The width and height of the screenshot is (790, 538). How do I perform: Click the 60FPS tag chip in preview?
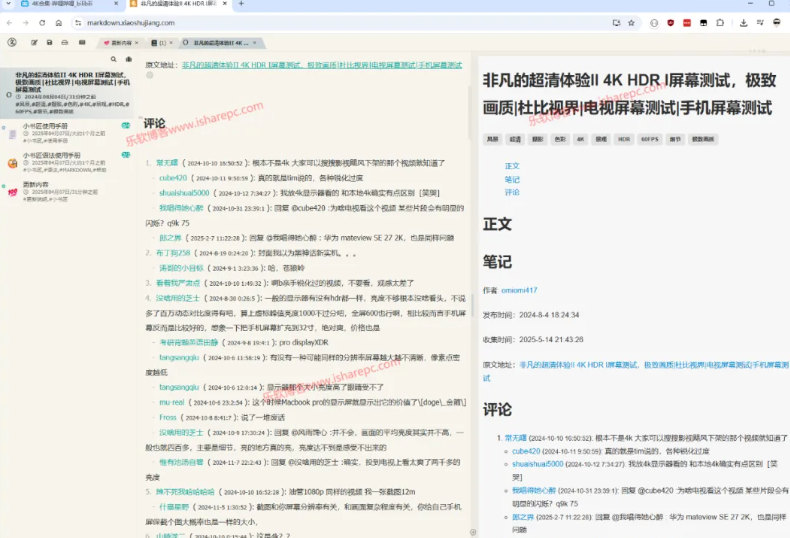[x=649, y=139]
